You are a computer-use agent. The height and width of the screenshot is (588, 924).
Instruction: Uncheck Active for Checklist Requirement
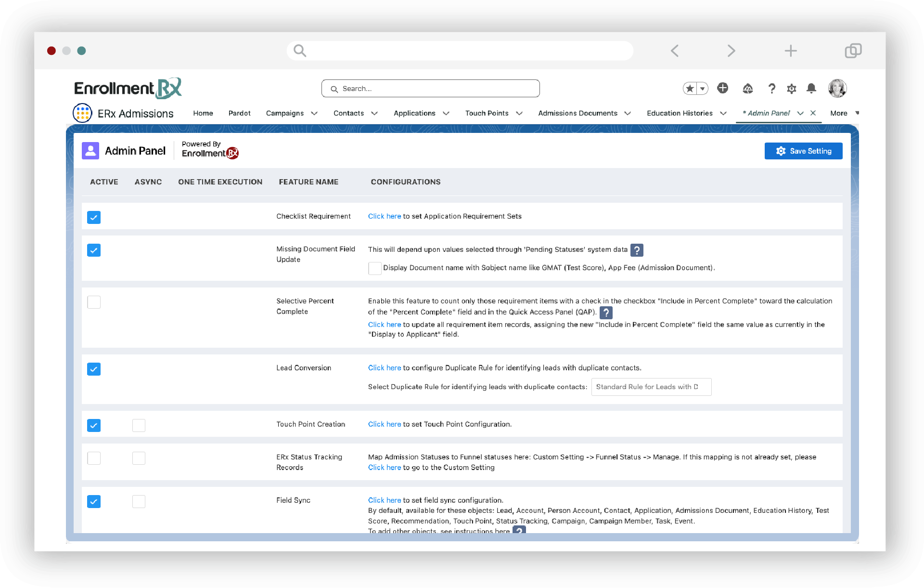(94, 217)
